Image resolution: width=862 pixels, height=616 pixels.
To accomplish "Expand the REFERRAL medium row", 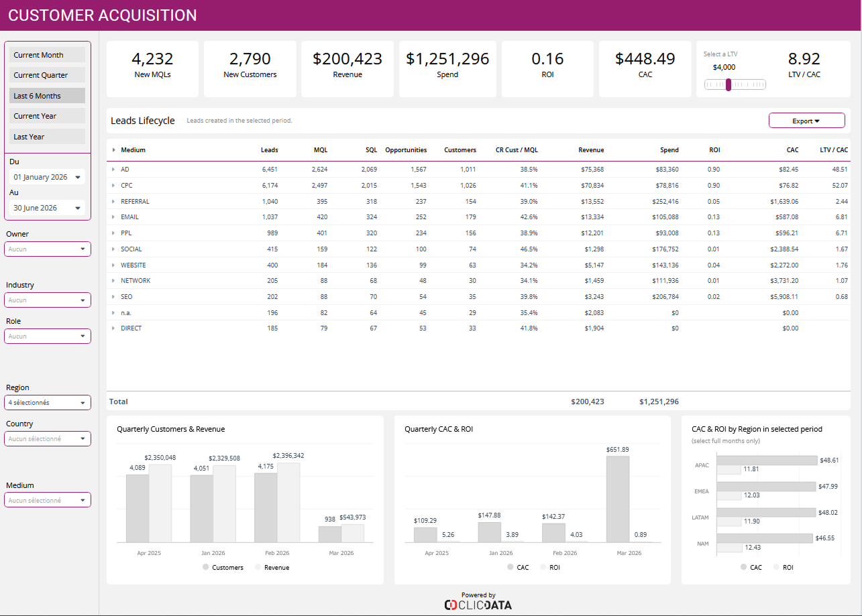I will (114, 201).
